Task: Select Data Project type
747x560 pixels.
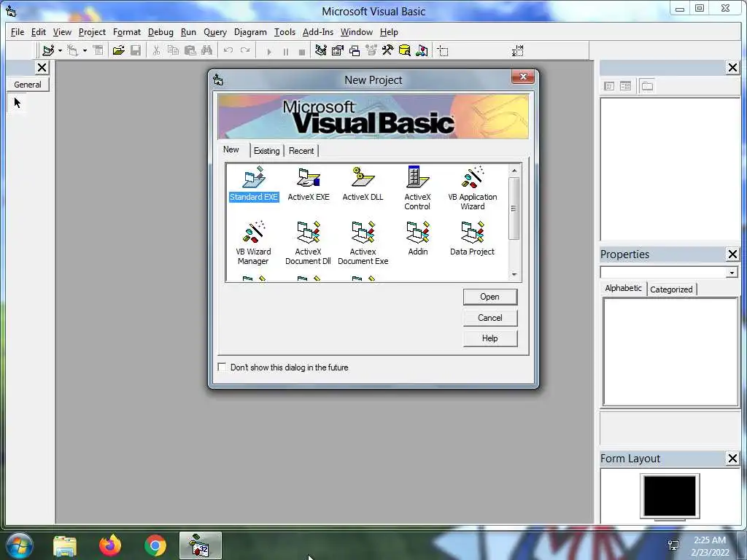Action: pos(472,238)
